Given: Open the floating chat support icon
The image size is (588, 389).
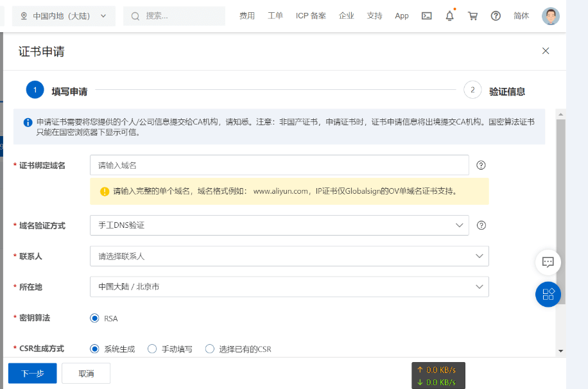Looking at the screenshot, I should (548, 262).
